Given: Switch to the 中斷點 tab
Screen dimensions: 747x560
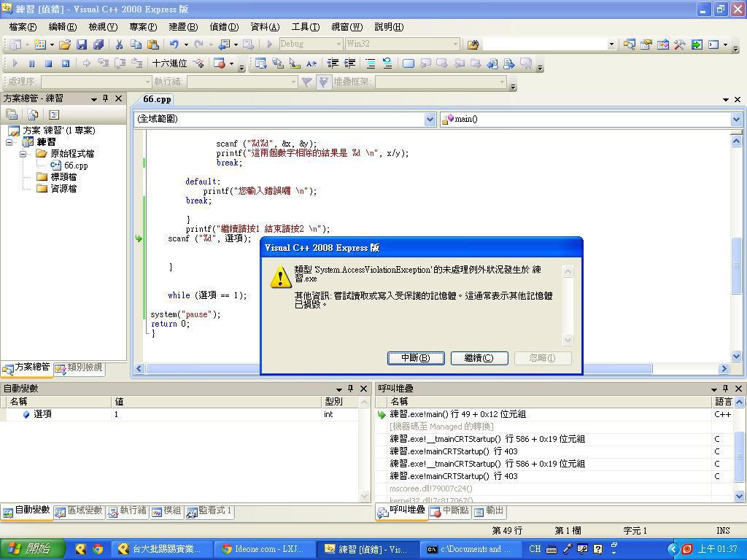Looking at the screenshot, I should pyautogui.click(x=449, y=511).
